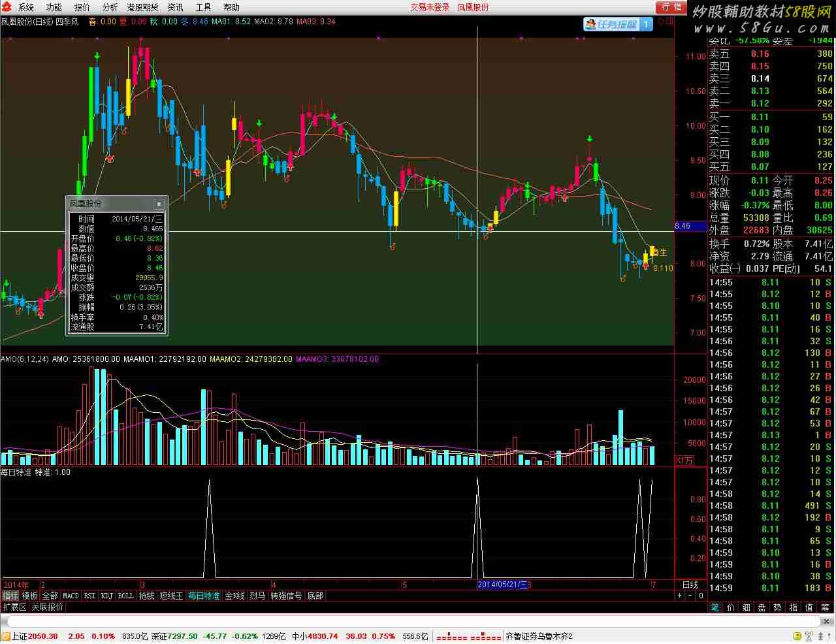Click the yellow icon at status bar start
The height and width of the screenshot is (644, 836).
6,636
